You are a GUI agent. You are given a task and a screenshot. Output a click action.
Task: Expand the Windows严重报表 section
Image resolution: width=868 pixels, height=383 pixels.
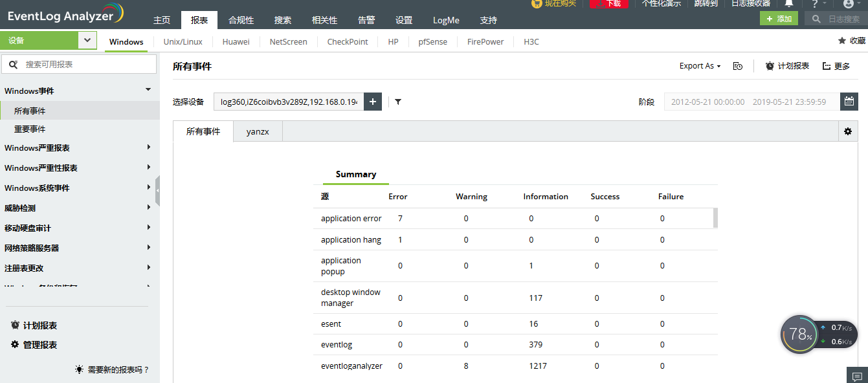(78, 148)
